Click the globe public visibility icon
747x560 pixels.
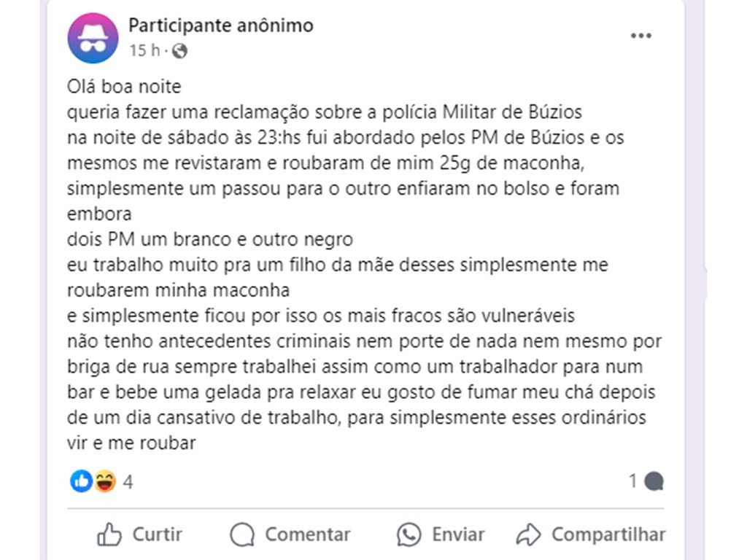click(179, 50)
